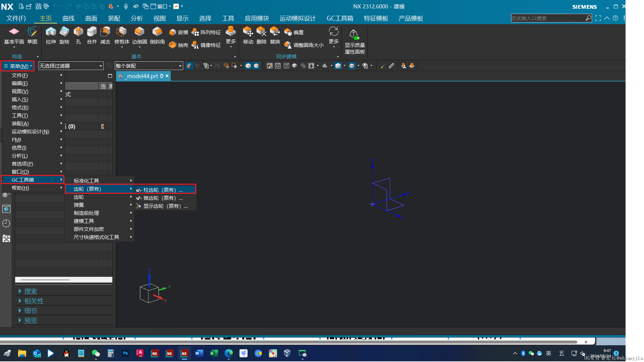The height and width of the screenshot is (362, 644).
Task: Activate the 拉伸 extrude tool
Action: [x=51, y=35]
